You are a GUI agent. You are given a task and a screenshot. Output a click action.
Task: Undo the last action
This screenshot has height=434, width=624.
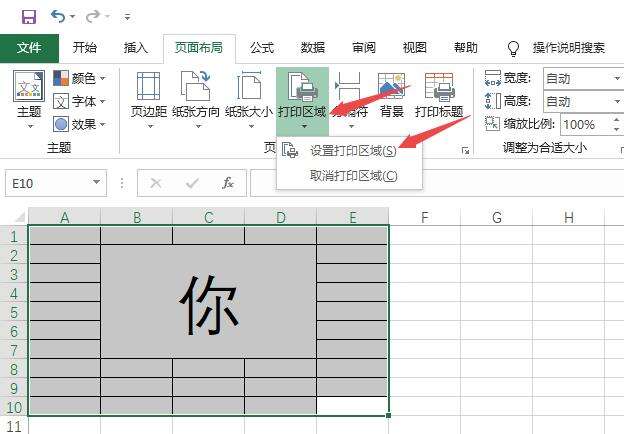58,16
